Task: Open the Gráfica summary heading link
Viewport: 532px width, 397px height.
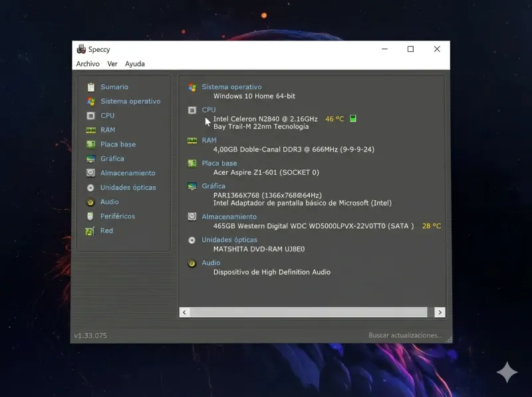Action: click(213, 186)
